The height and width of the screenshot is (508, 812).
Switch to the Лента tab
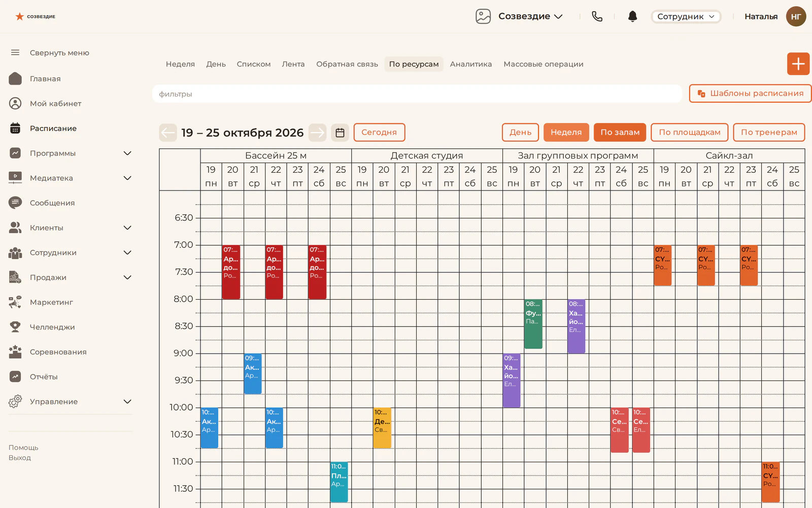(x=293, y=64)
